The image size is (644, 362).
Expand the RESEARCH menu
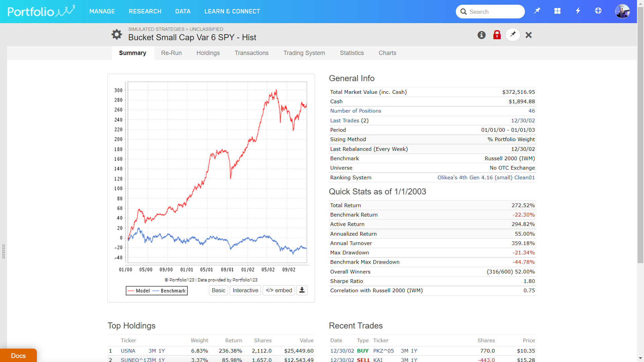click(x=145, y=11)
